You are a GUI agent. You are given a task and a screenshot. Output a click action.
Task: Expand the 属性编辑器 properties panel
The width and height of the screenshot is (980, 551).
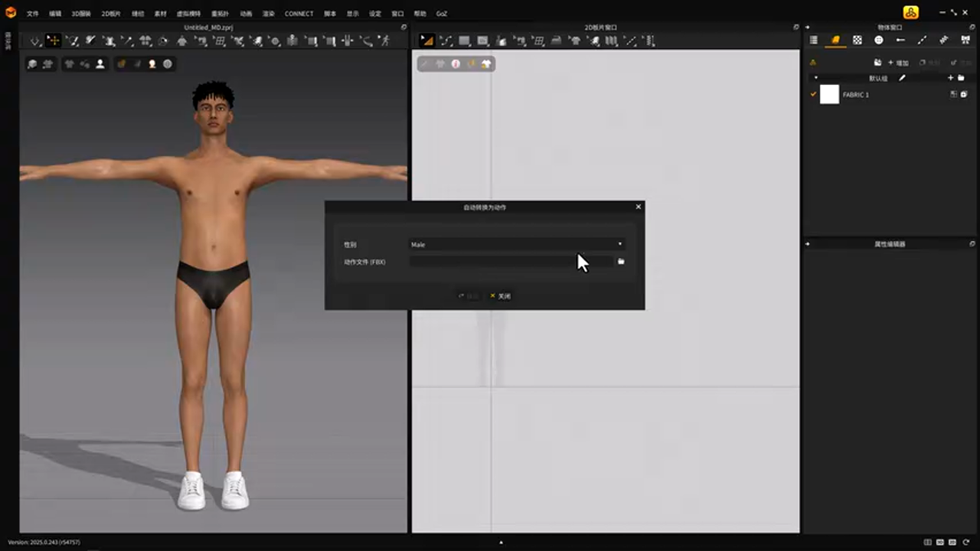[x=808, y=243]
